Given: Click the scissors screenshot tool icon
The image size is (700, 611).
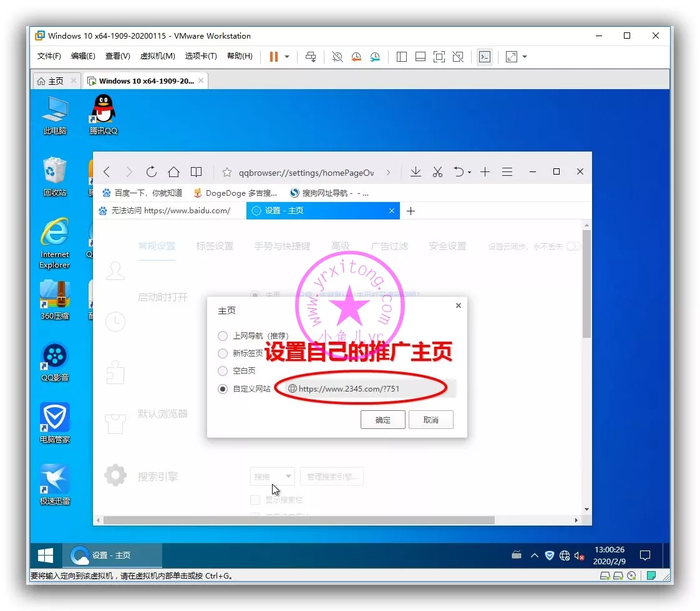Looking at the screenshot, I should pos(437,172).
